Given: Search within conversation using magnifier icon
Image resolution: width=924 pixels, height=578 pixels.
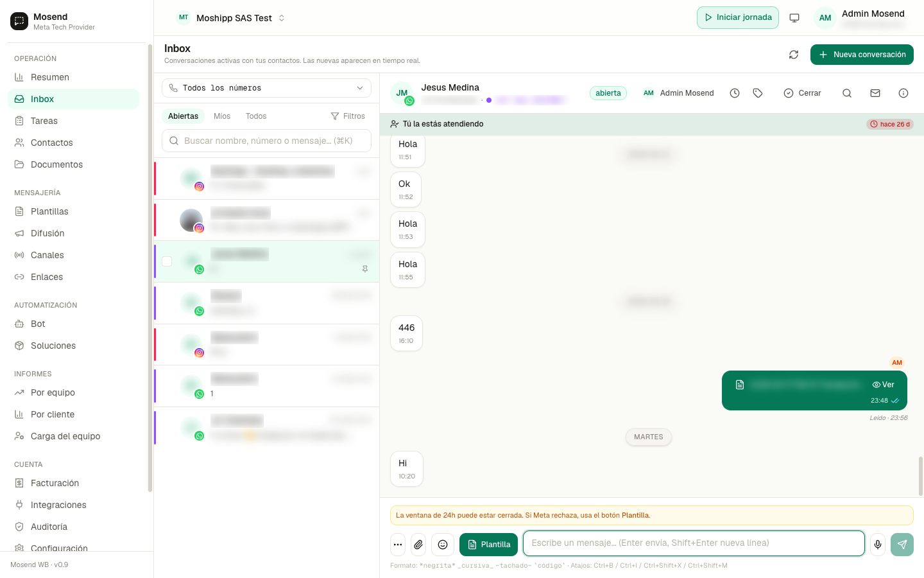Looking at the screenshot, I should point(847,93).
